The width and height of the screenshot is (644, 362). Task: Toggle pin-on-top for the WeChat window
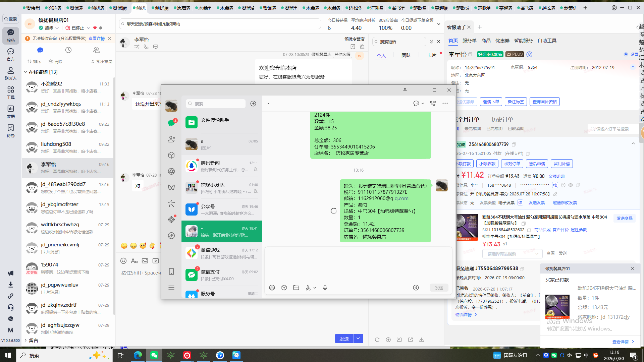point(405,90)
